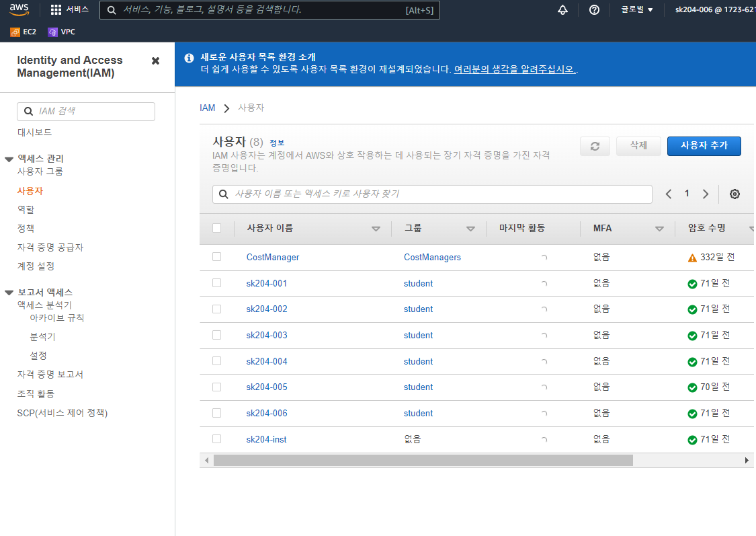Open the 글로벌 region dropdown
756x536 pixels.
pos(637,9)
